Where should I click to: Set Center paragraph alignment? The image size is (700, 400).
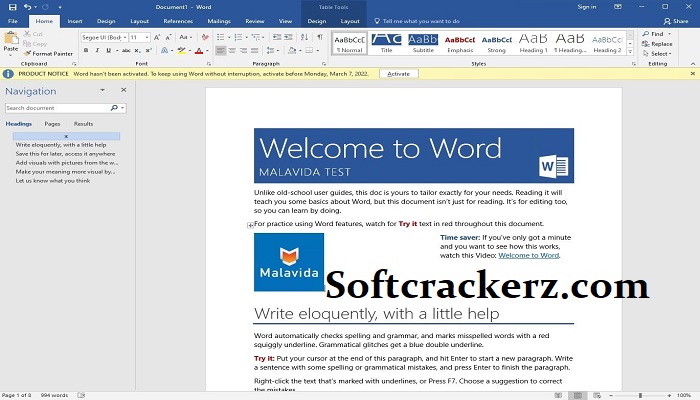click(232, 50)
